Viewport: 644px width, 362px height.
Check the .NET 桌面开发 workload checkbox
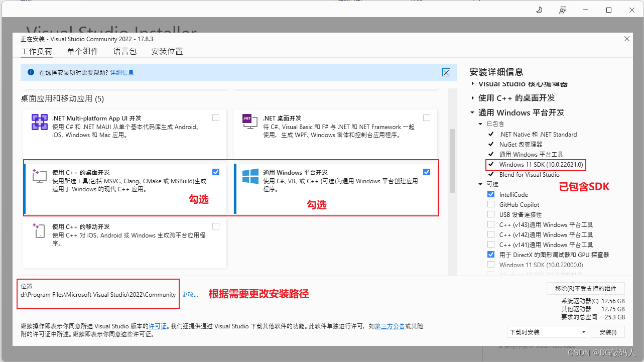427,118
